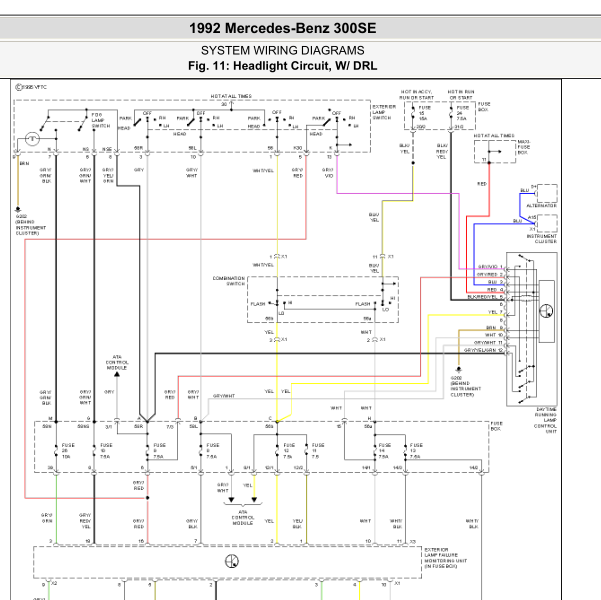Click the G202 ground symbol at left
The width and height of the screenshot is (601, 600).
(19, 217)
